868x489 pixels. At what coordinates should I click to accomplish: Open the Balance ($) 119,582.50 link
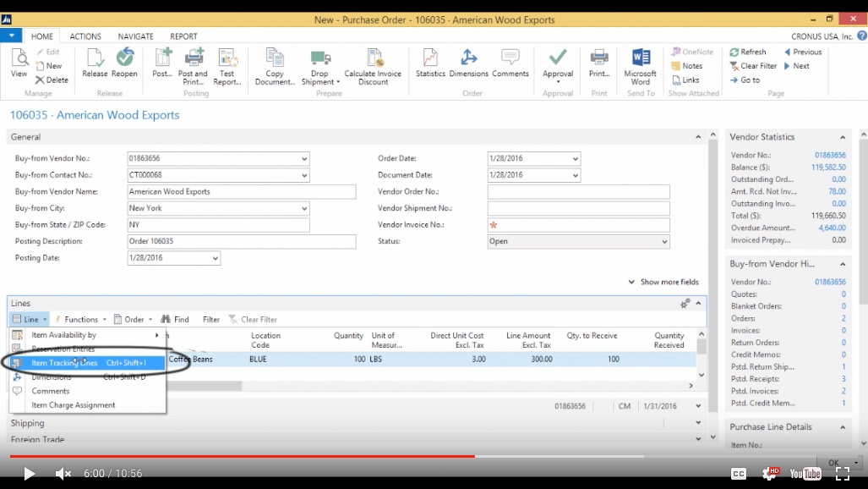tap(828, 167)
